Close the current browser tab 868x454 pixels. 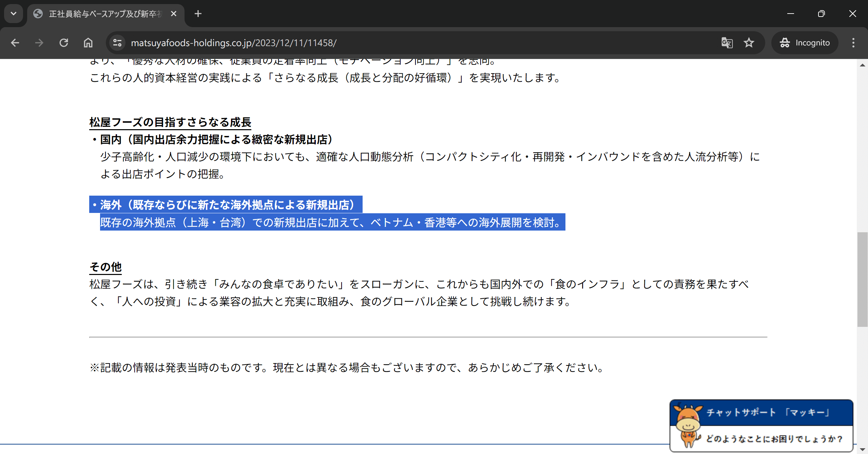(174, 14)
